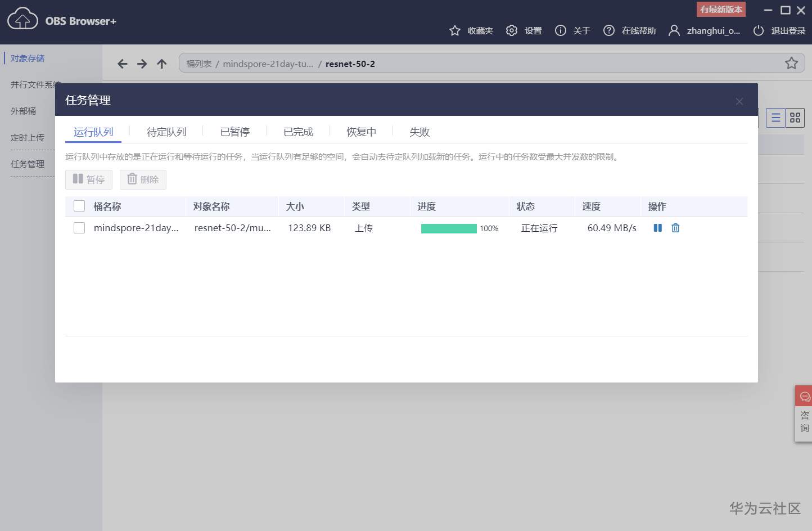Screen dimensions: 812x531
Task: Click the 对象名称 column header
Action: pyautogui.click(x=211, y=206)
